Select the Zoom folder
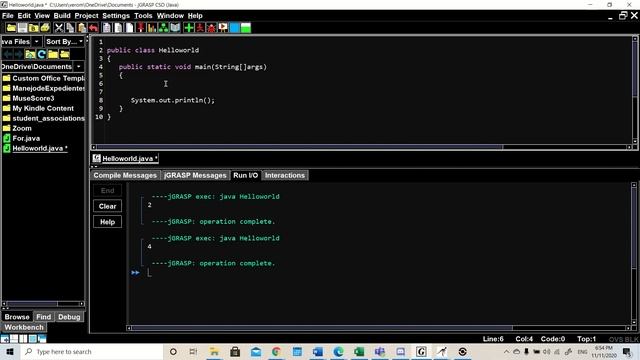The height and width of the screenshot is (360, 640). [x=17, y=128]
